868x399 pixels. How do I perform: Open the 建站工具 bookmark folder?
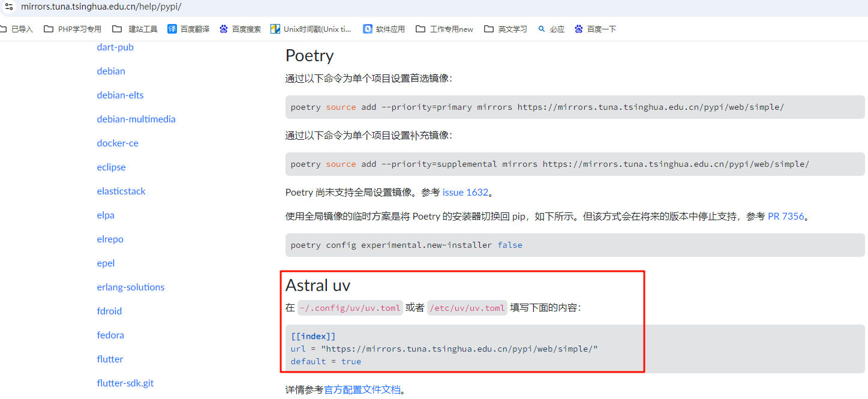[x=136, y=29]
